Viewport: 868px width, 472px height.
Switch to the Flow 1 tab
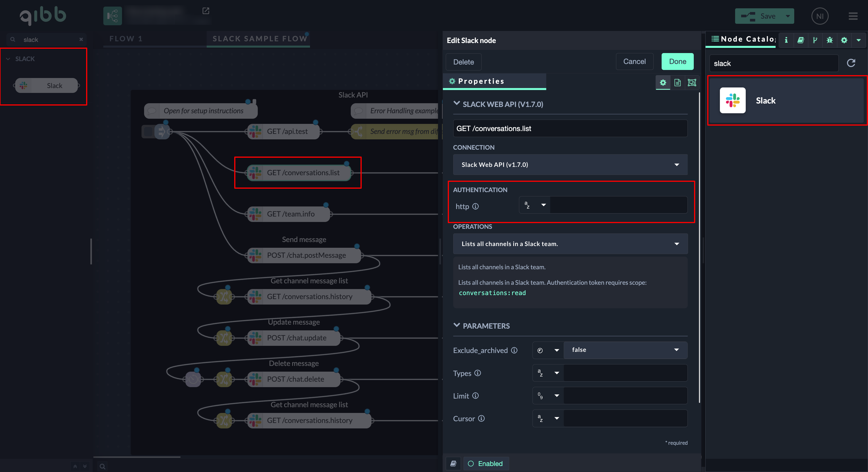click(x=126, y=39)
